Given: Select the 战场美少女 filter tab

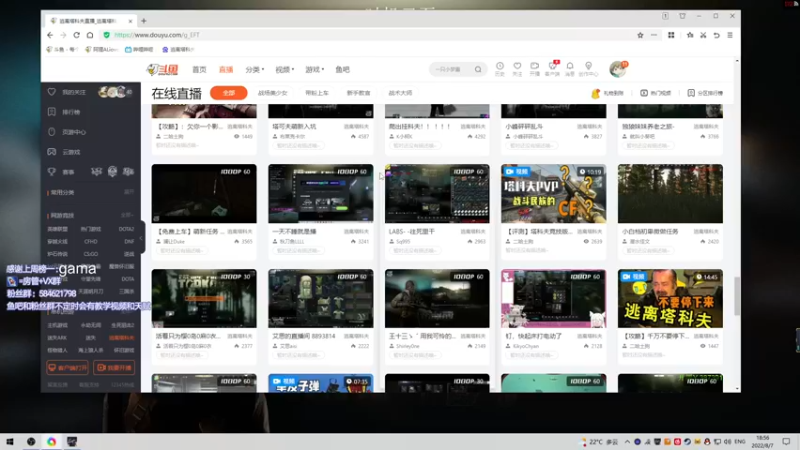Looking at the screenshot, I should pos(272,93).
